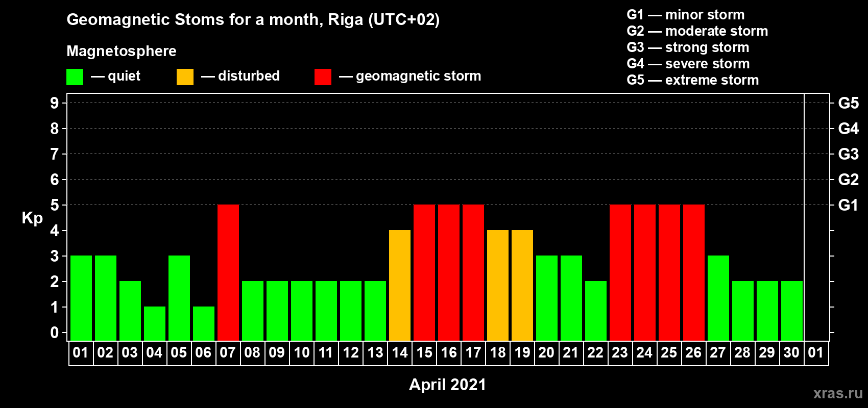Click the green bar for day 06

[x=204, y=324]
